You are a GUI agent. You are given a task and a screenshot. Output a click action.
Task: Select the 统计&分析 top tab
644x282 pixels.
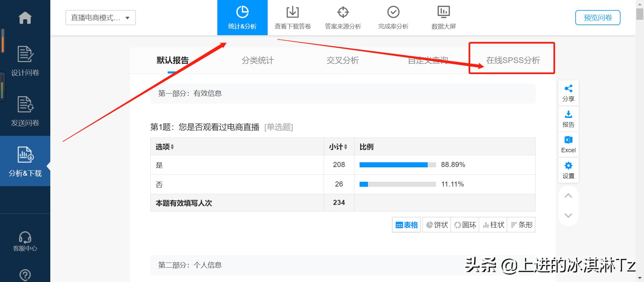[243, 17]
